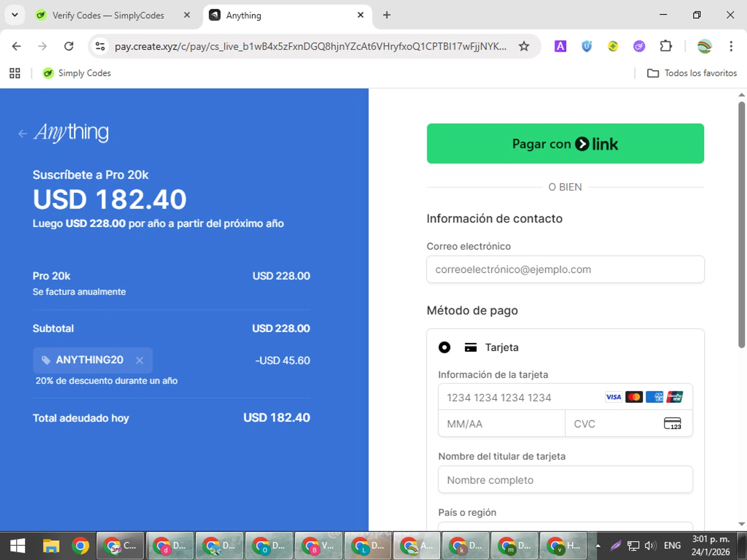Click the credit card icon beside Tarjeta
This screenshot has width=747, height=560.
click(471, 347)
